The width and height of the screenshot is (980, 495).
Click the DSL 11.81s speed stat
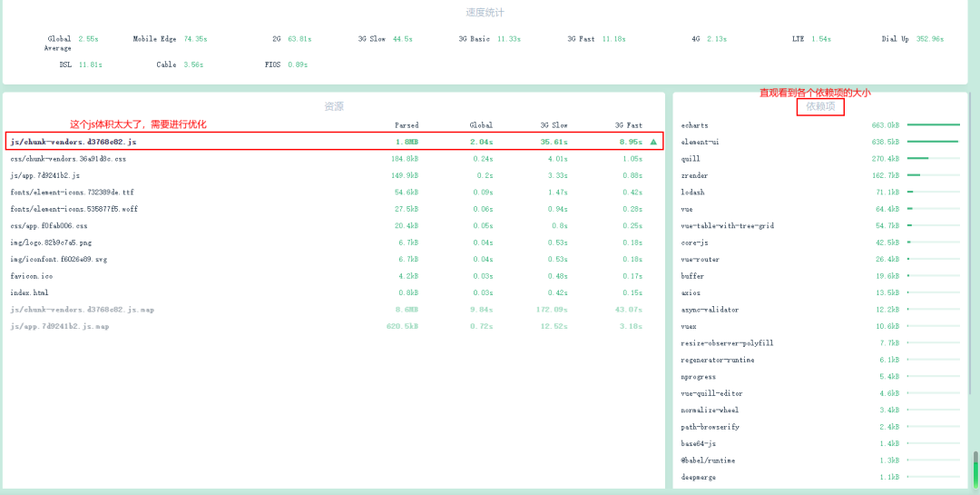click(x=82, y=64)
